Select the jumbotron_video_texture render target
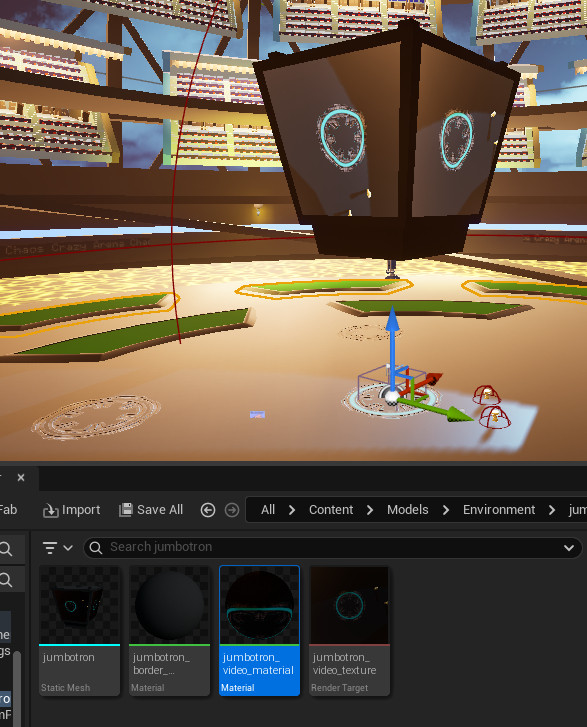Viewport: 587px width, 727px height. pyautogui.click(x=349, y=631)
